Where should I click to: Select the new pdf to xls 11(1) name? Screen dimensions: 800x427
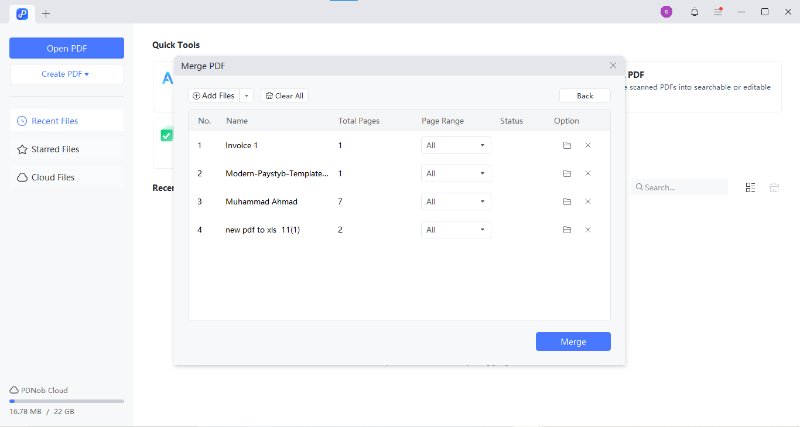tap(262, 230)
